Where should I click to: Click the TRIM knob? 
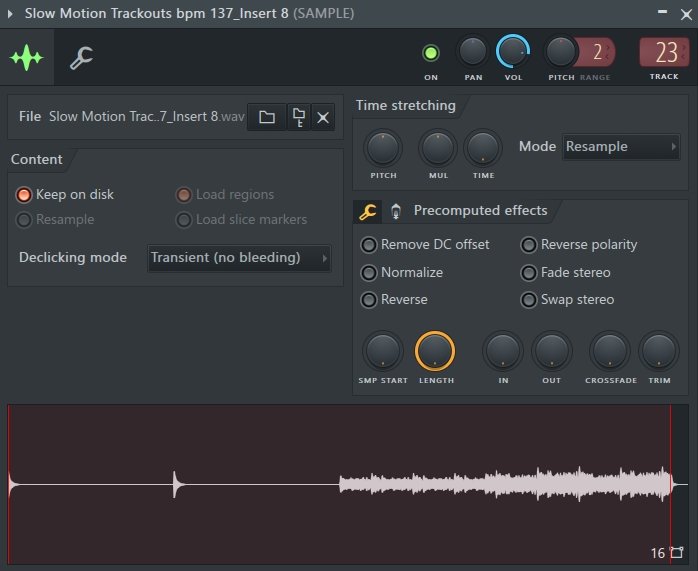coord(659,351)
